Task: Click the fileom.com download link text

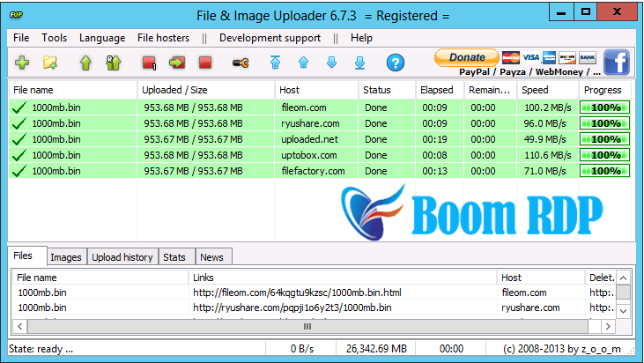Action: tap(297, 293)
